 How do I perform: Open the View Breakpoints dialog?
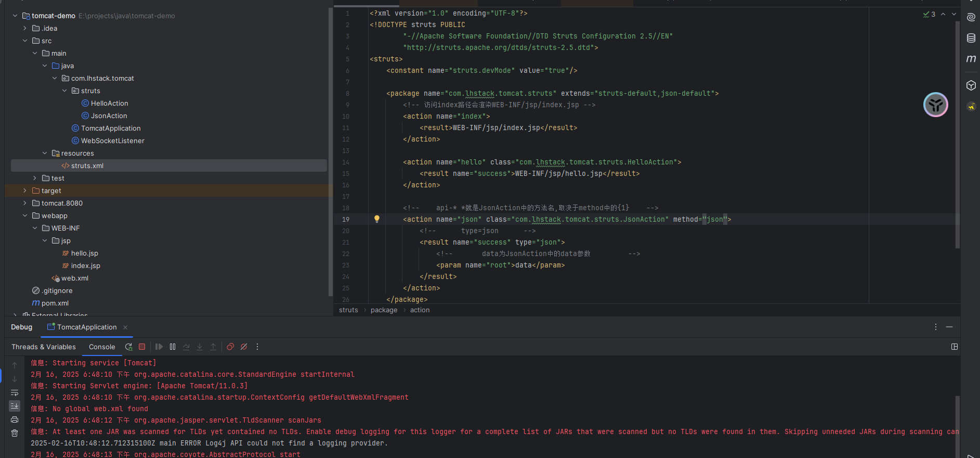click(230, 347)
